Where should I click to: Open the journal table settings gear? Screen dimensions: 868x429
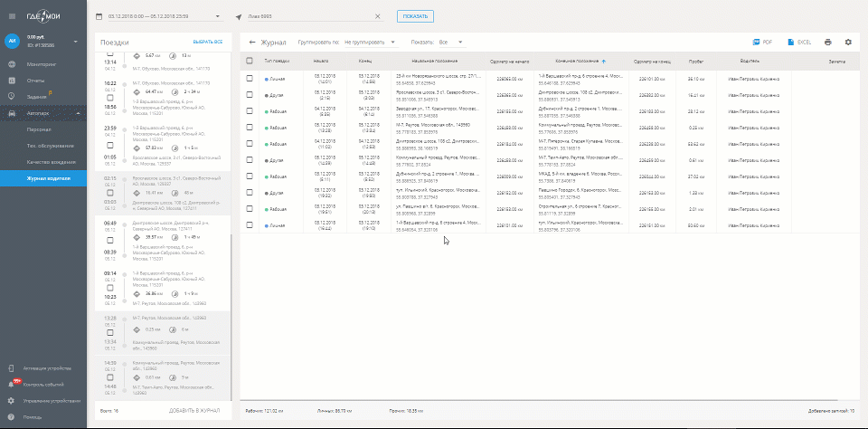coord(848,43)
